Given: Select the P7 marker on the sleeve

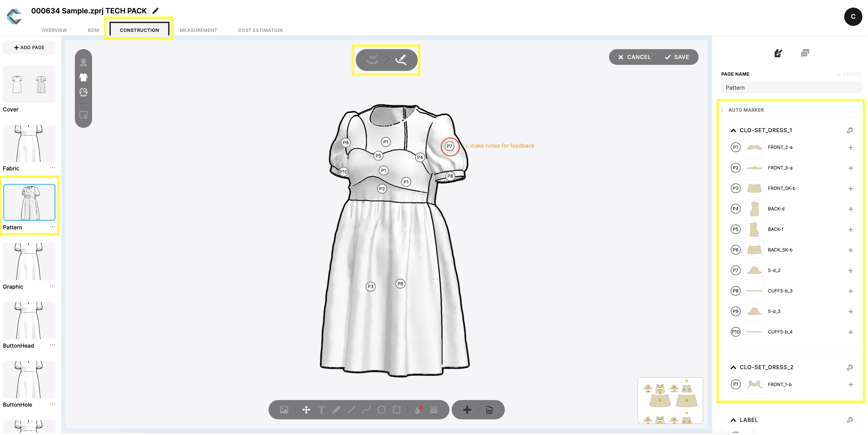Looking at the screenshot, I should (449, 146).
